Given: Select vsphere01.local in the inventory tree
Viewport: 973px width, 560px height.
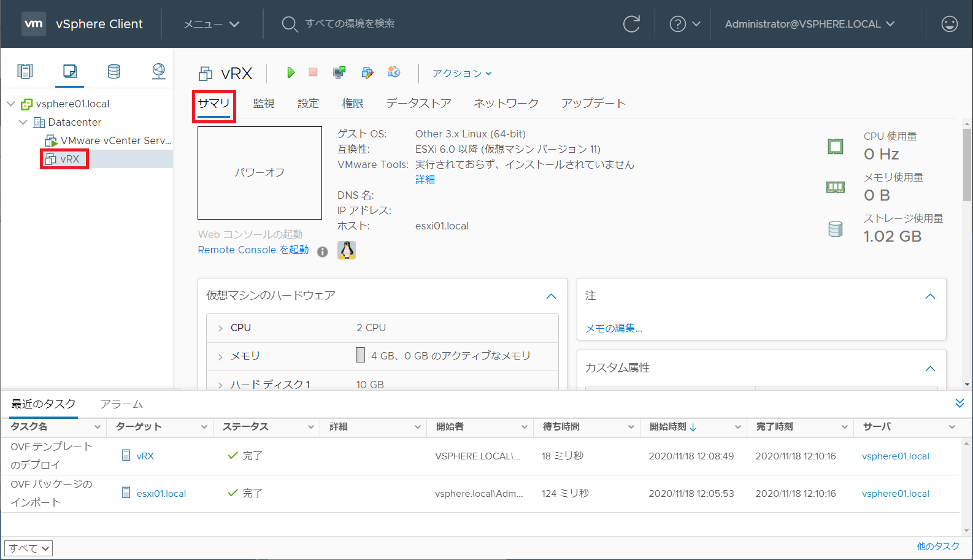Looking at the screenshot, I should [x=65, y=104].
